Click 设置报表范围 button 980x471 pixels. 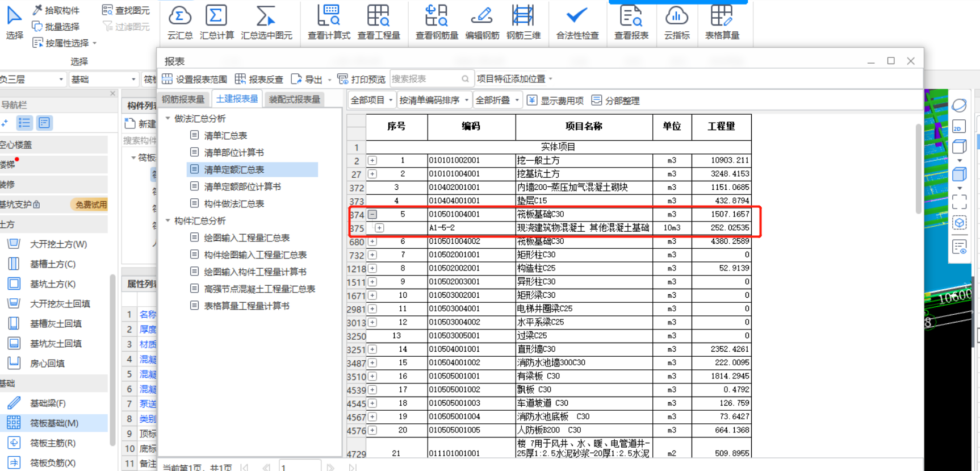coord(195,79)
